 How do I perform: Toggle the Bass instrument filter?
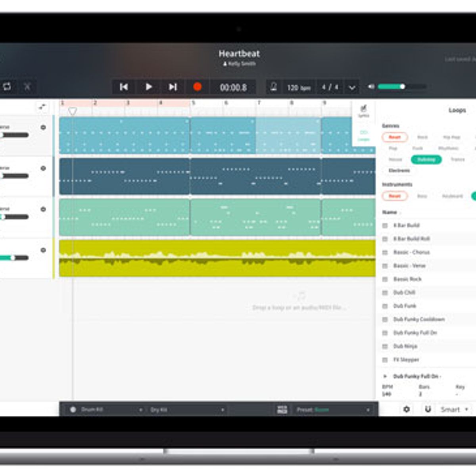pyautogui.click(x=422, y=196)
